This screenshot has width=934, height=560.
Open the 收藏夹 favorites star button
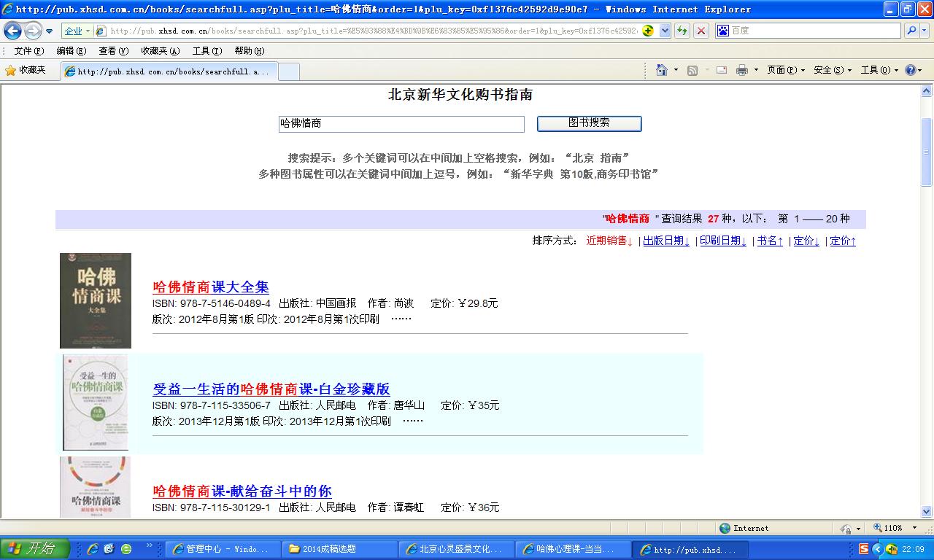pyautogui.click(x=26, y=71)
